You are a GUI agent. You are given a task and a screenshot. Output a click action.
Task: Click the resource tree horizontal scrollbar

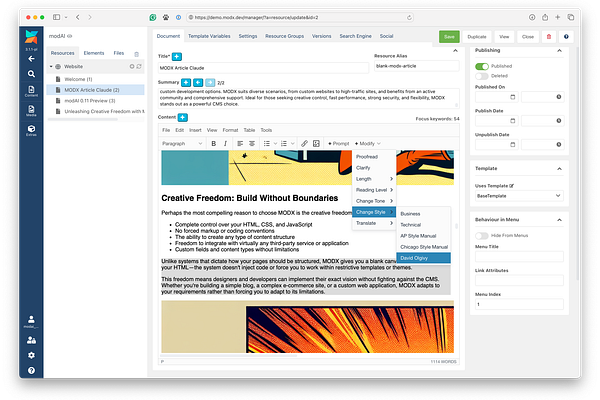click(83, 119)
